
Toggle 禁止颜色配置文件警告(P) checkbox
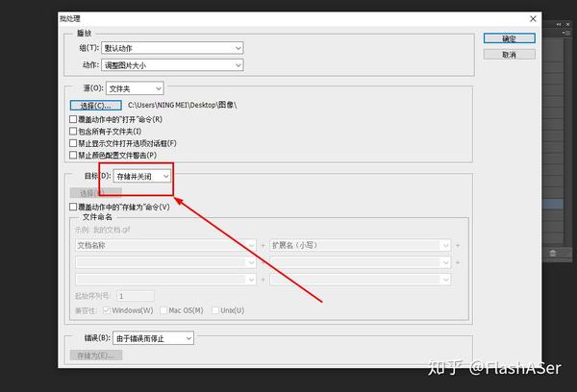pyautogui.click(x=73, y=156)
